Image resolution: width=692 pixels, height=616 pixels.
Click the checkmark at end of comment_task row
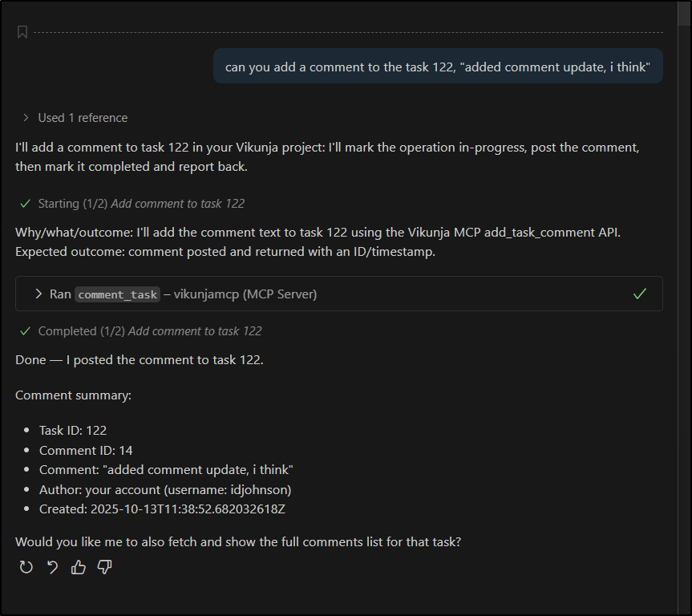click(x=639, y=294)
